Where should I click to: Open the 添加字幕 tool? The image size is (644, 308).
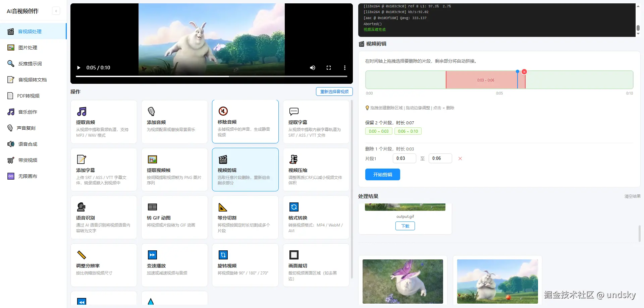104,169
